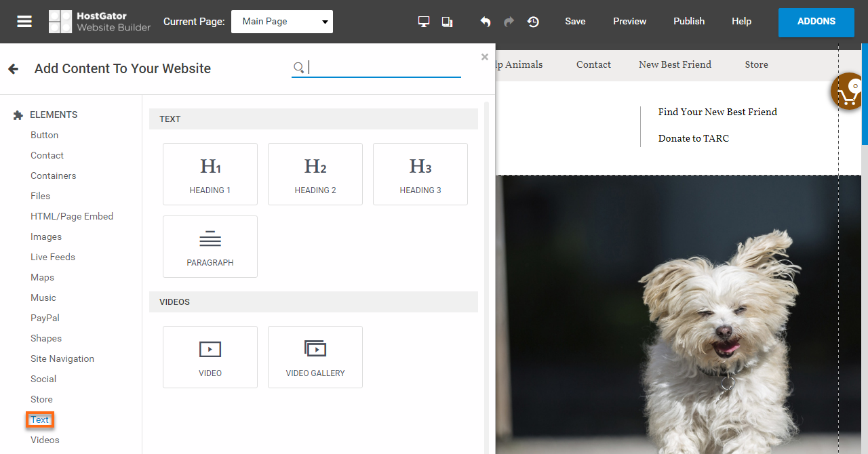The width and height of the screenshot is (868, 454).
Task: Click the undo arrow icon
Action: tap(486, 22)
